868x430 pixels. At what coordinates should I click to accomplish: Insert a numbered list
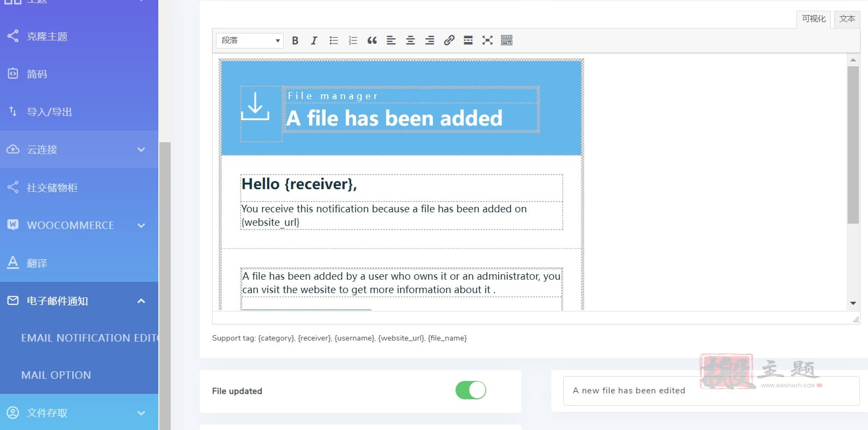tap(353, 40)
